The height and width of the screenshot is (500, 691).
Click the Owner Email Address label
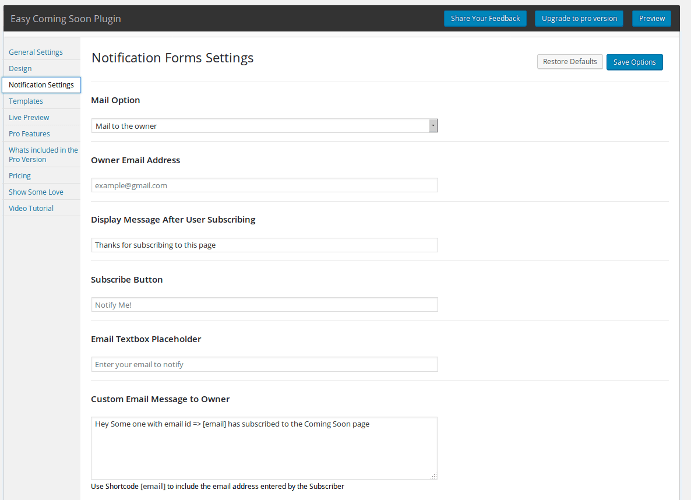[x=136, y=160]
